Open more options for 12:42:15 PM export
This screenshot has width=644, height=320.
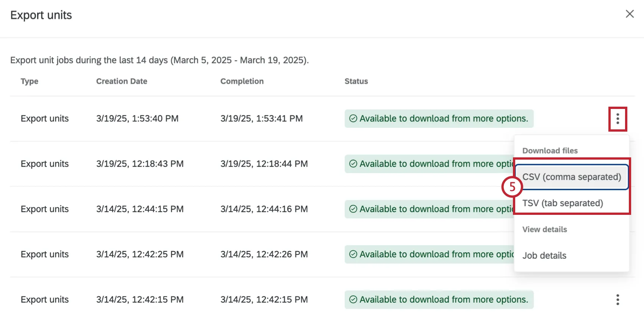click(x=617, y=300)
